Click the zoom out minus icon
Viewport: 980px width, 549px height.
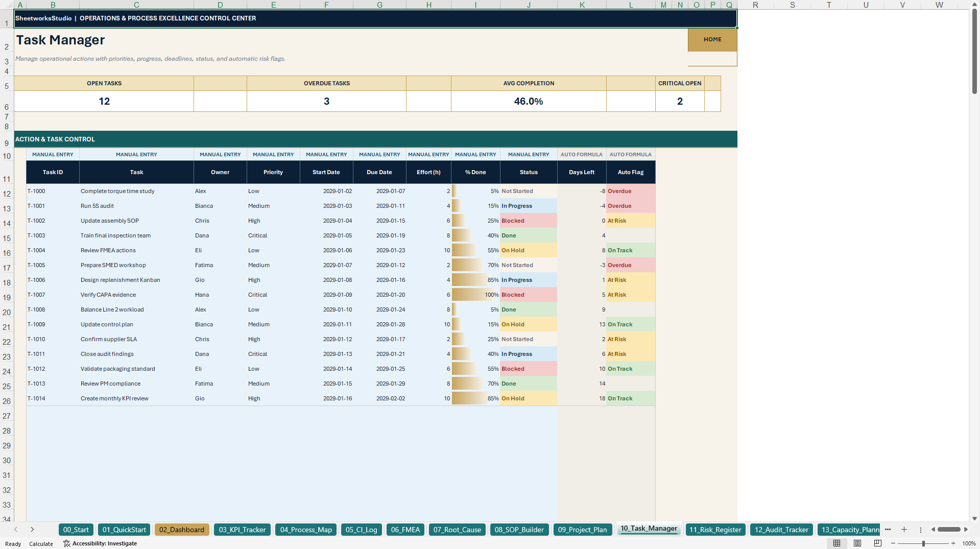point(893,543)
